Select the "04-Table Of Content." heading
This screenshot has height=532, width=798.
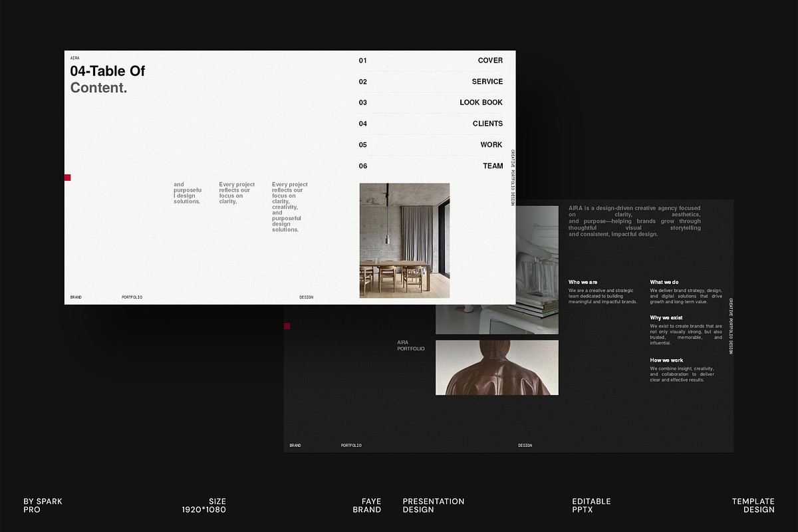tap(108, 79)
